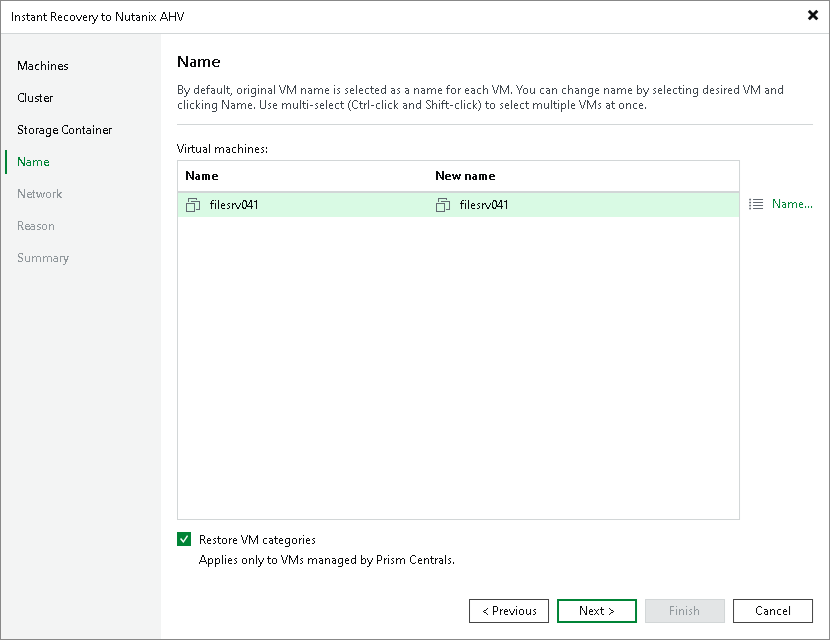
Task: Click the Name... link to rename VM
Action: [792, 204]
